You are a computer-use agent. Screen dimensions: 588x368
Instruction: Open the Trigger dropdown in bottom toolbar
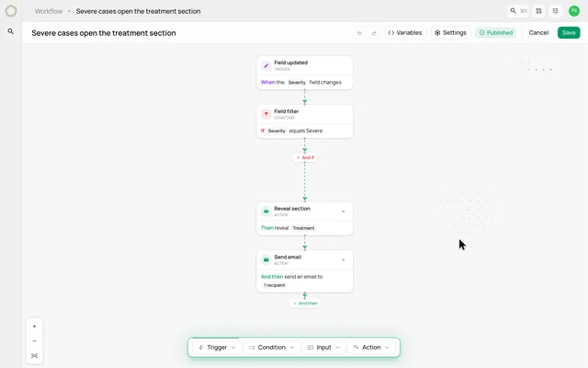[x=217, y=348]
